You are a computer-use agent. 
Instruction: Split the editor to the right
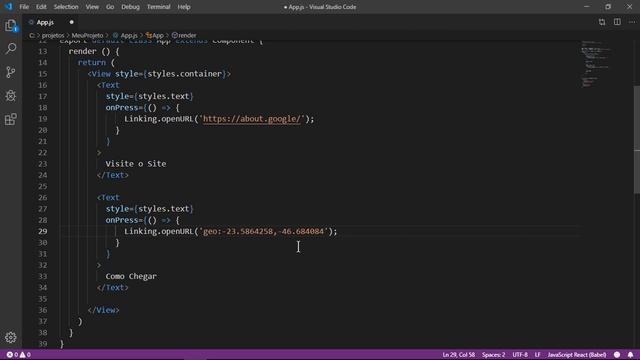(617, 22)
